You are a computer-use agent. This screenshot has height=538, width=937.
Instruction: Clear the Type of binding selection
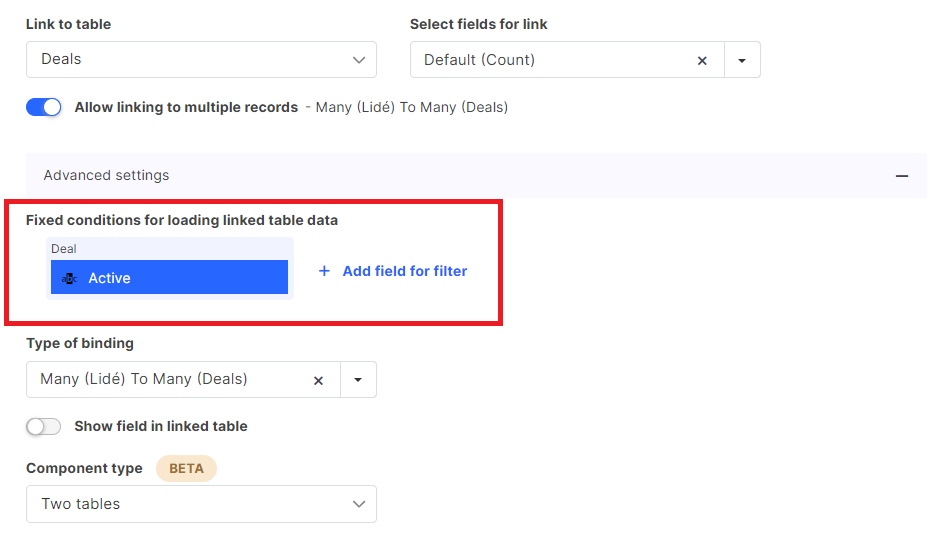pyautogui.click(x=319, y=380)
